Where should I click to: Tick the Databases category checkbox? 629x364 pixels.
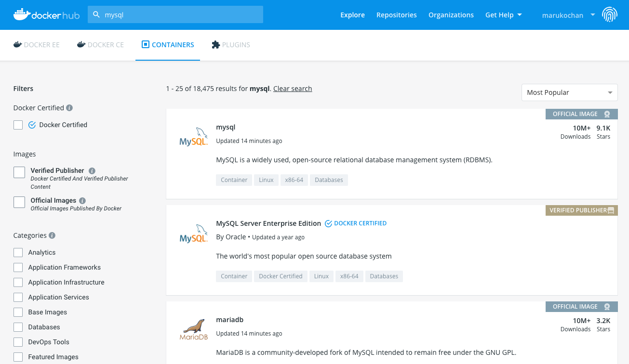[x=18, y=327]
